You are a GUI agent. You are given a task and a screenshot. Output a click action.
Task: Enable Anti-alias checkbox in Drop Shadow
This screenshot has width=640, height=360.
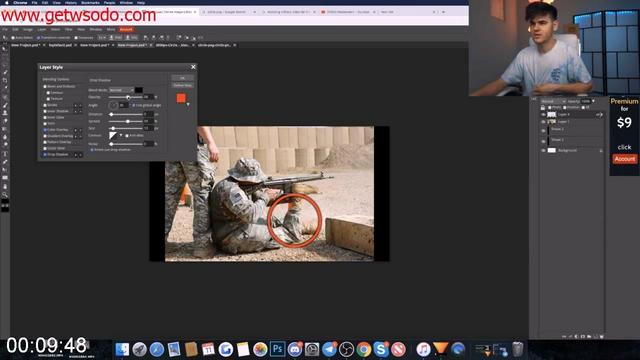(127, 136)
